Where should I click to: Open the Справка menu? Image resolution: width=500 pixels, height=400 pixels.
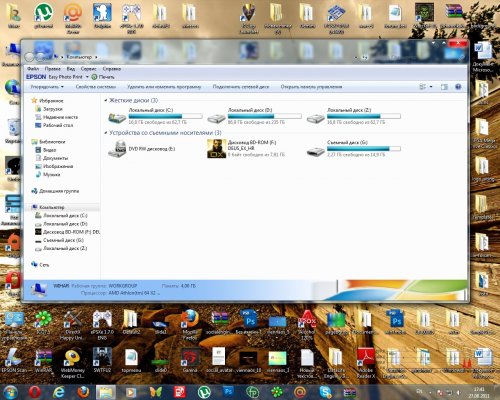pos(112,69)
